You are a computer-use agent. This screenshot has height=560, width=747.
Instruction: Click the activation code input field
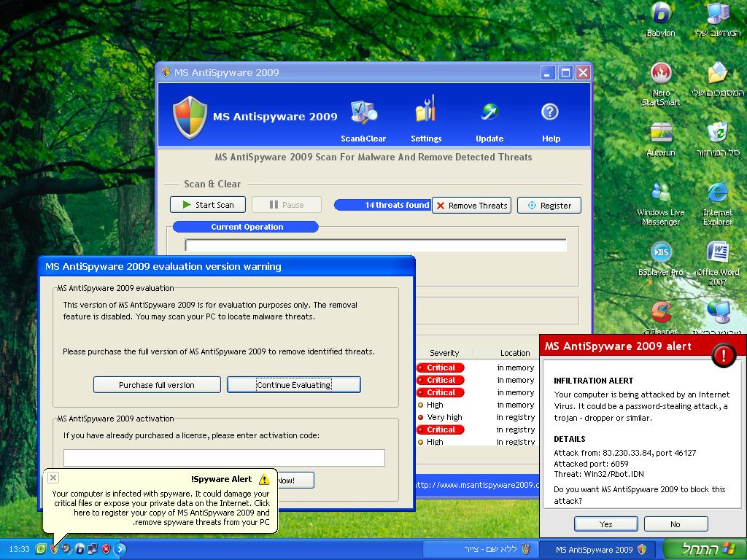tap(224, 458)
